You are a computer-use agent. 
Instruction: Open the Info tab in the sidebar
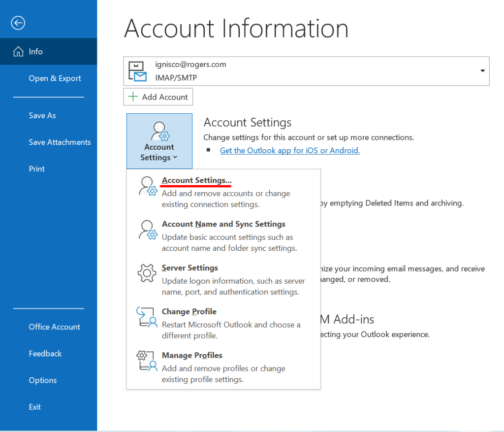(49, 51)
